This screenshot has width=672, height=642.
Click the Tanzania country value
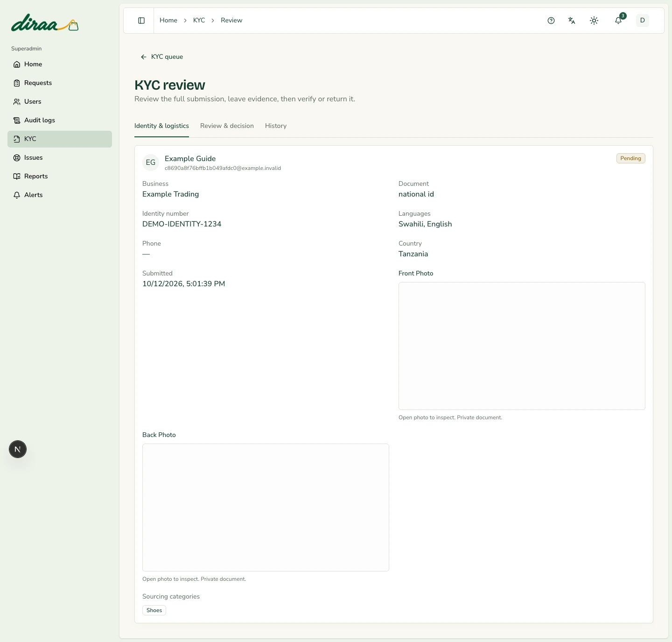pos(413,254)
